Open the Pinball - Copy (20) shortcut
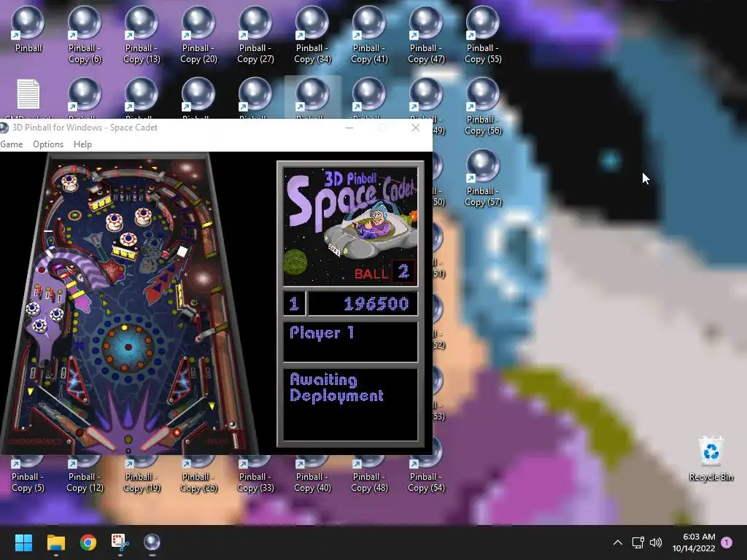 [198, 35]
